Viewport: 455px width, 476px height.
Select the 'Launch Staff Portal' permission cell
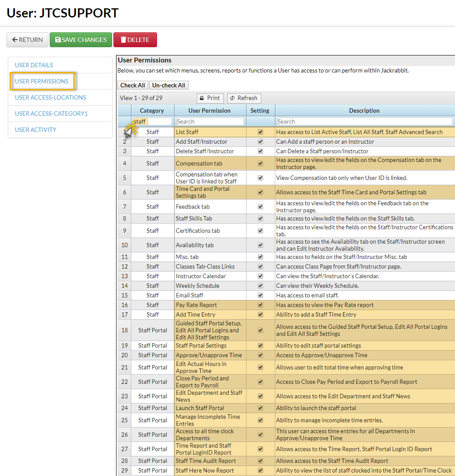(210, 408)
